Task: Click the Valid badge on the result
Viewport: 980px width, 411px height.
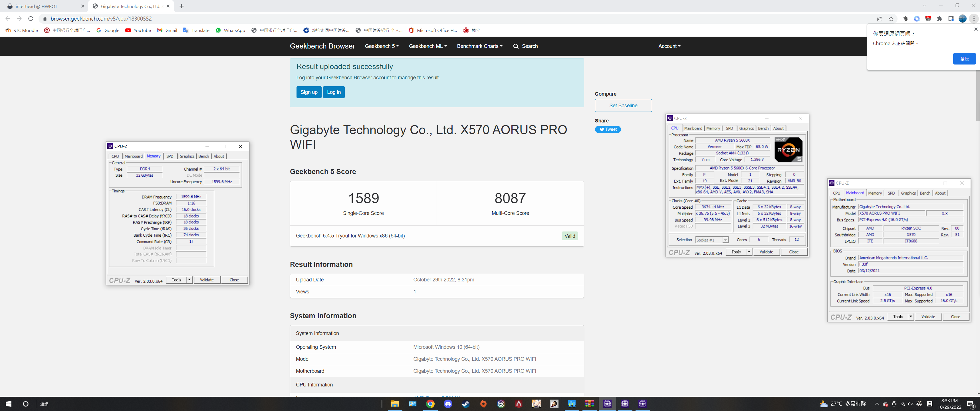Action: point(570,236)
